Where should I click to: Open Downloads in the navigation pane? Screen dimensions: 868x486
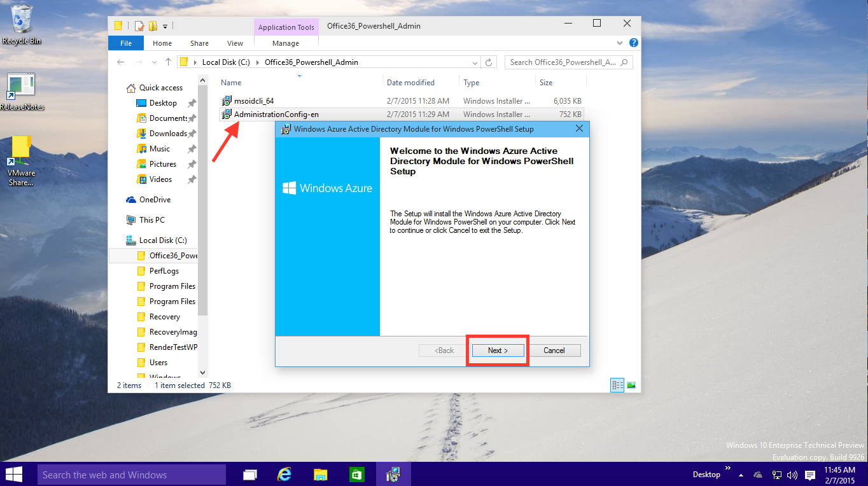pos(168,134)
